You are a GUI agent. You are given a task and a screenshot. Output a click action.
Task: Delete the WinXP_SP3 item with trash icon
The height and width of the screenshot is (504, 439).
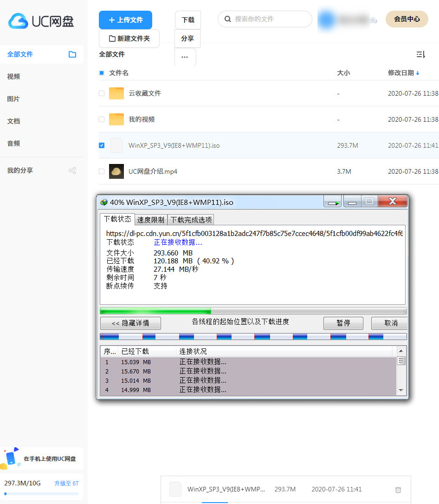[x=398, y=490]
